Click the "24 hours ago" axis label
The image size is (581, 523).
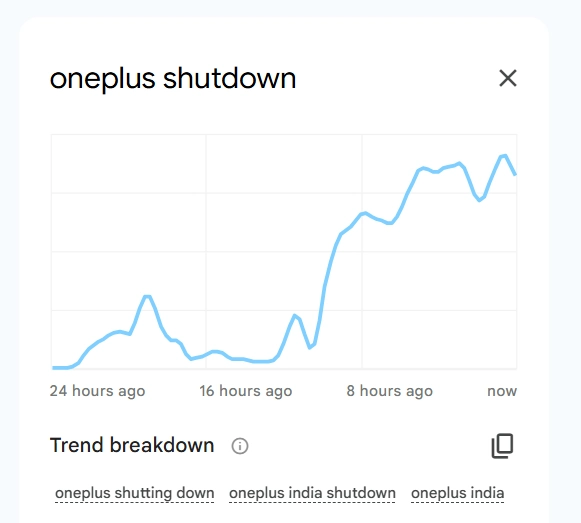(97, 391)
